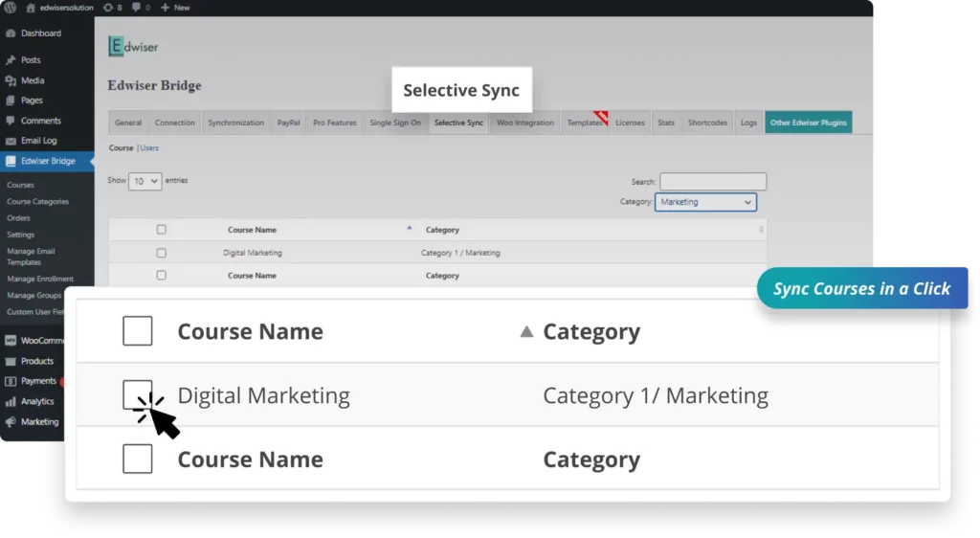980x538 pixels.
Task: Click the Dashboard icon in sidebar
Action: [11, 34]
